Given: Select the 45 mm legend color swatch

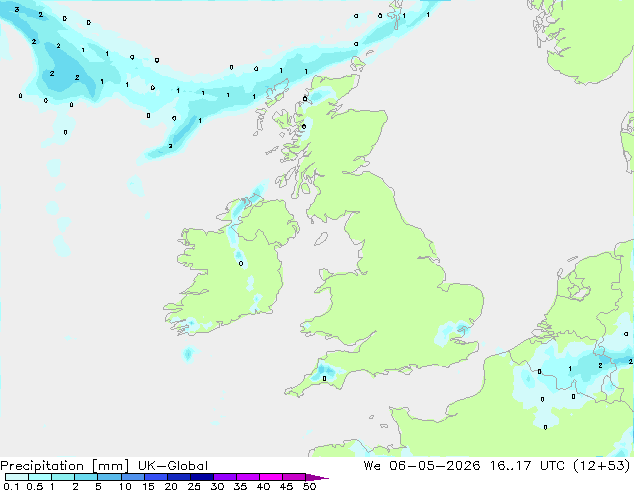Looking at the screenshot, I should click(x=294, y=477).
